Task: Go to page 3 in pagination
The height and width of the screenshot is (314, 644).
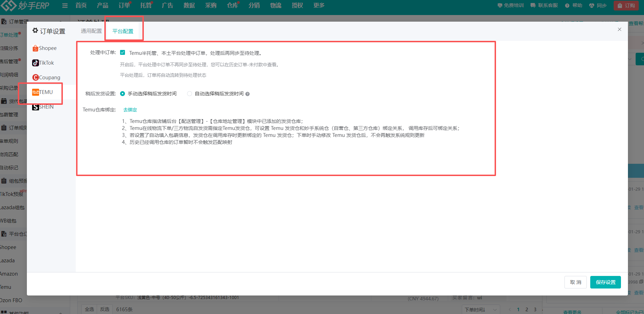Action: click(535, 309)
